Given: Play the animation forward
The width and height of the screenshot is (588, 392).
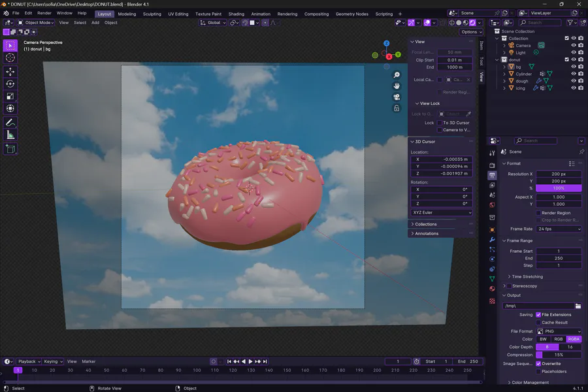Looking at the screenshot, I should (x=250, y=361).
